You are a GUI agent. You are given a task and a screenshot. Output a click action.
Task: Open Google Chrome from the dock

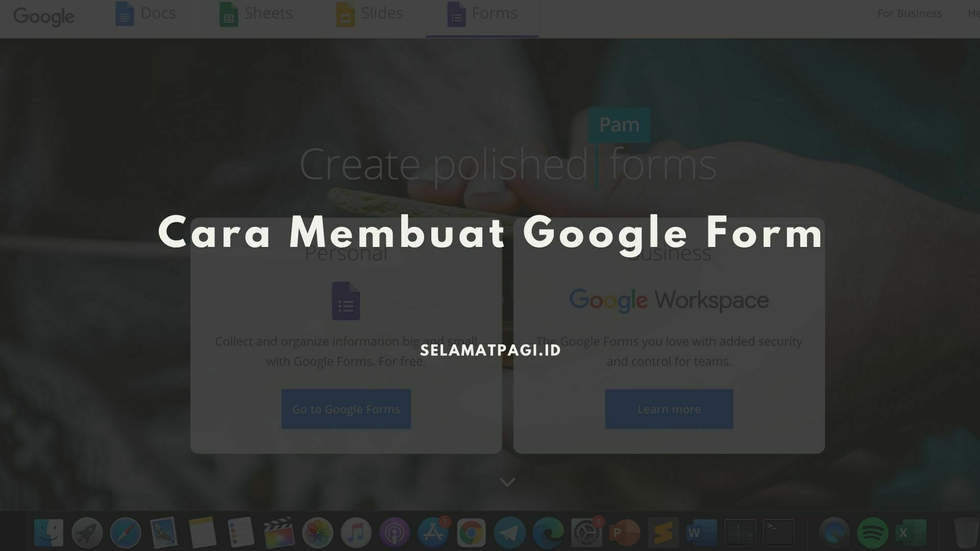pyautogui.click(x=471, y=532)
